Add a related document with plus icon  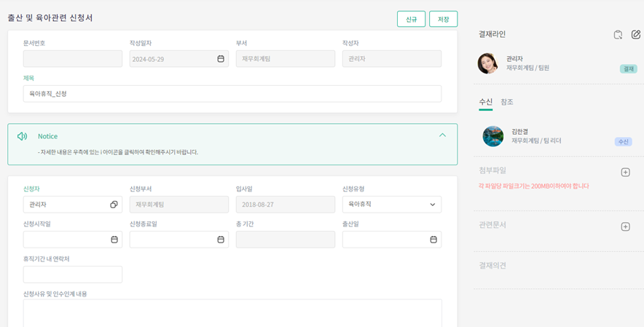(625, 226)
